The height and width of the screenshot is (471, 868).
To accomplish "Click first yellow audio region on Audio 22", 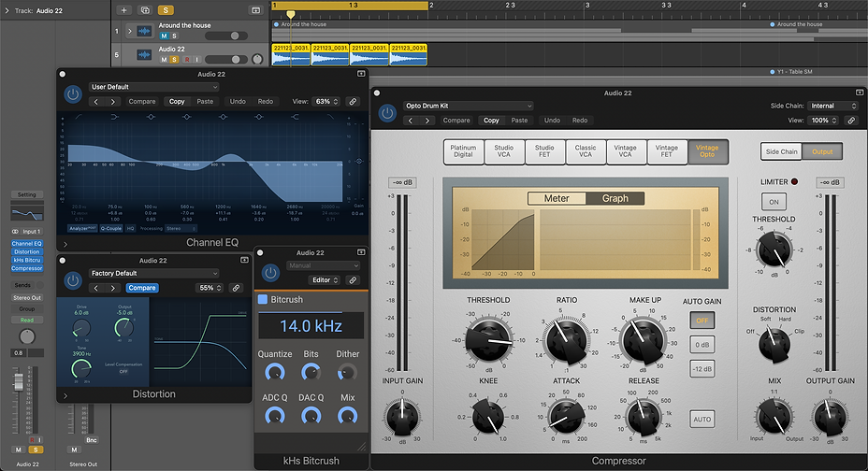I will tap(291, 55).
